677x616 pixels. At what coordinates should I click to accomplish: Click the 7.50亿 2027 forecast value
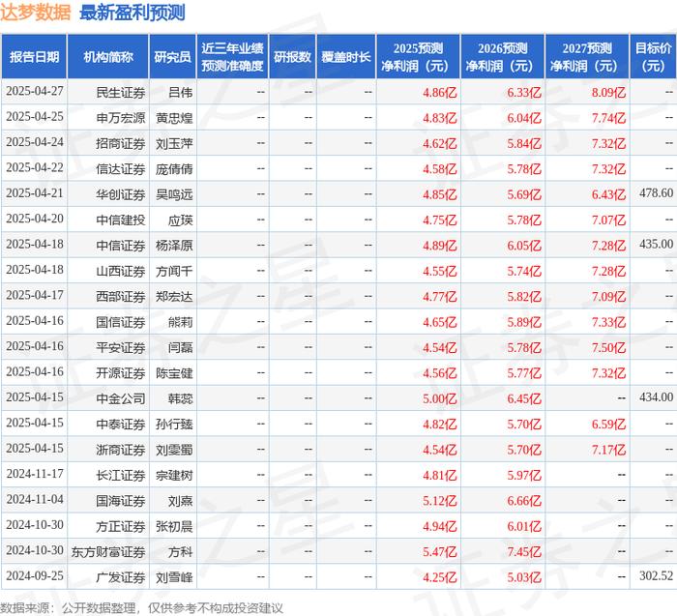click(608, 347)
